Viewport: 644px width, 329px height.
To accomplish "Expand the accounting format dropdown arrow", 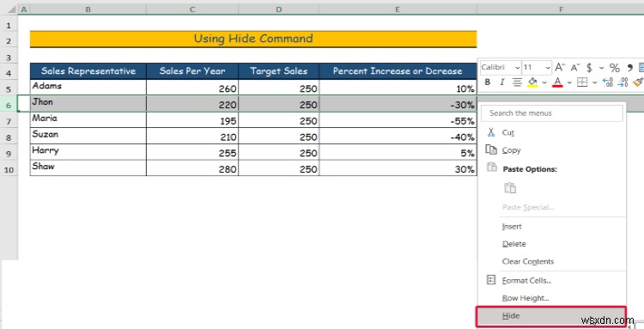I will pos(602,67).
